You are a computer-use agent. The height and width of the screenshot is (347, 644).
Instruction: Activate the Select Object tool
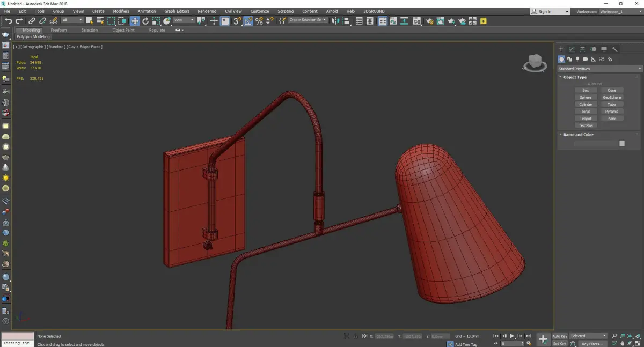(89, 21)
